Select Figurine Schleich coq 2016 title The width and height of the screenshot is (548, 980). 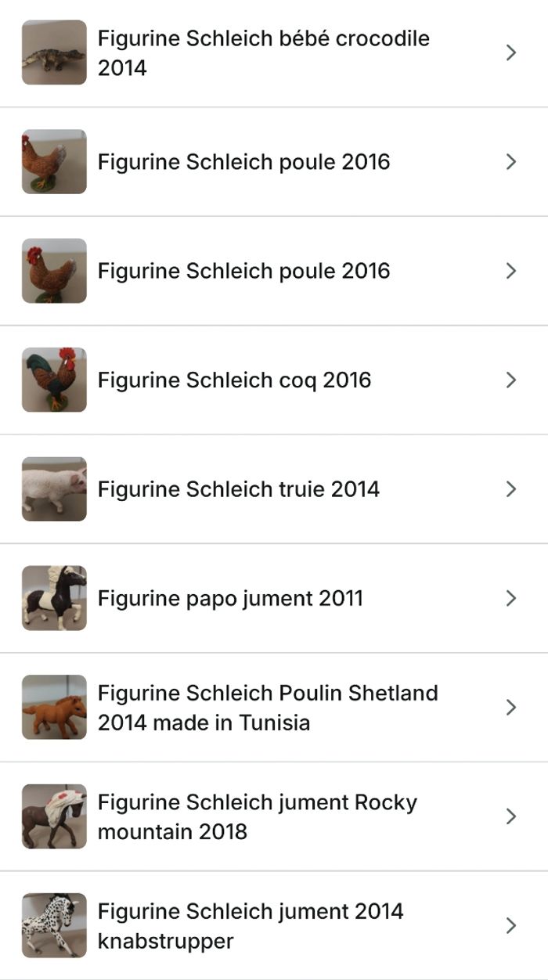[234, 380]
